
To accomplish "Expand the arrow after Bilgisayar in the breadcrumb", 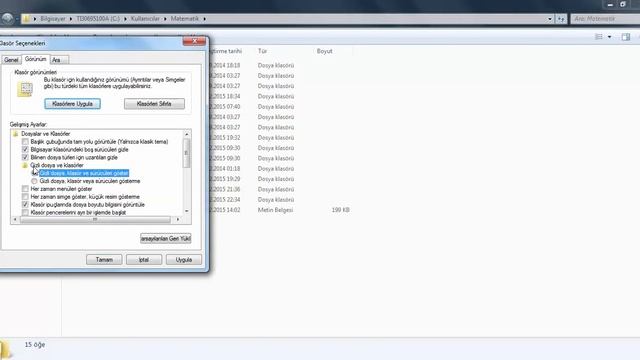I will click(70, 19).
